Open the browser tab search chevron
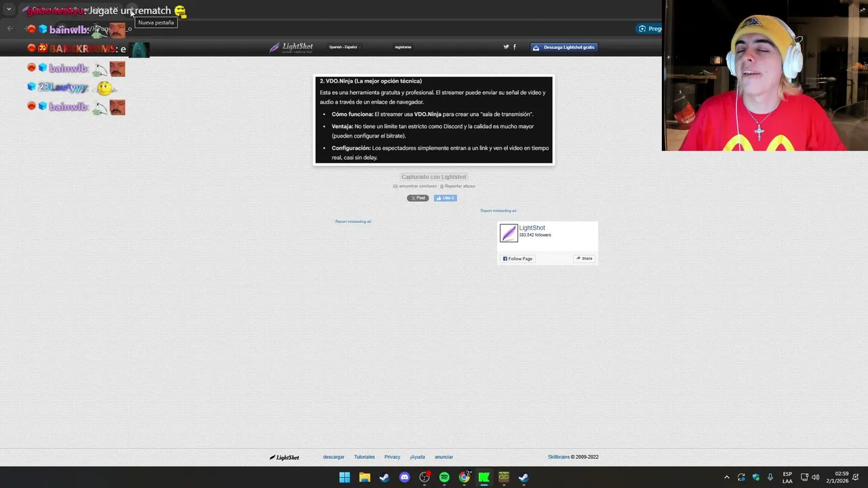 click(x=9, y=9)
